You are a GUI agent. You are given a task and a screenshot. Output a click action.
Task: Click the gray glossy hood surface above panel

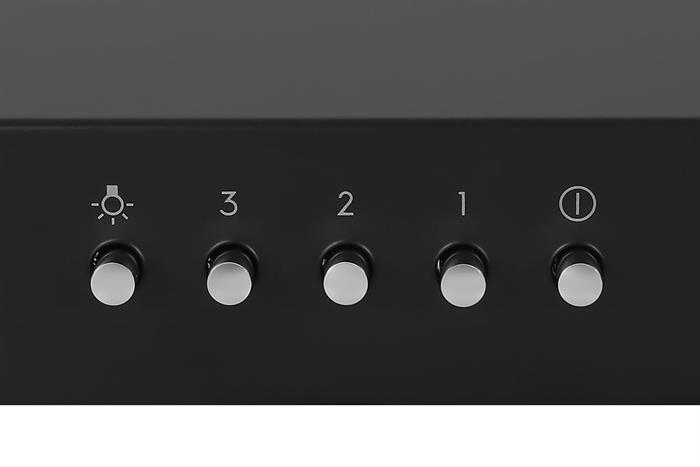tap(350, 58)
